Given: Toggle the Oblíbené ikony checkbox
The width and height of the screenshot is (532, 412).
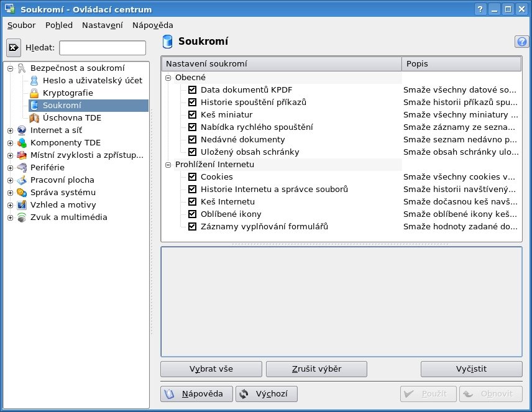Looking at the screenshot, I should pyautogui.click(x=193, y=214).
